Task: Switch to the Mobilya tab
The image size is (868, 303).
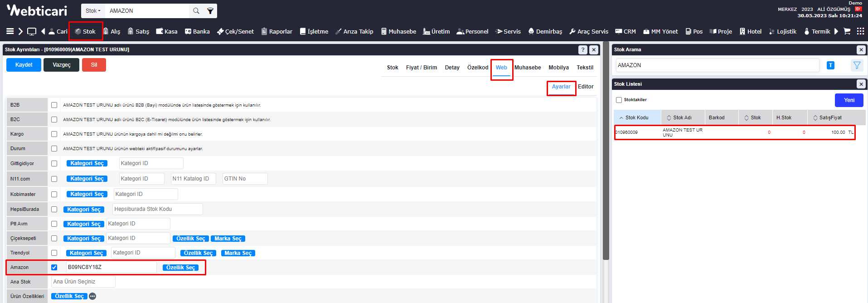Action: tap(559, 68)
